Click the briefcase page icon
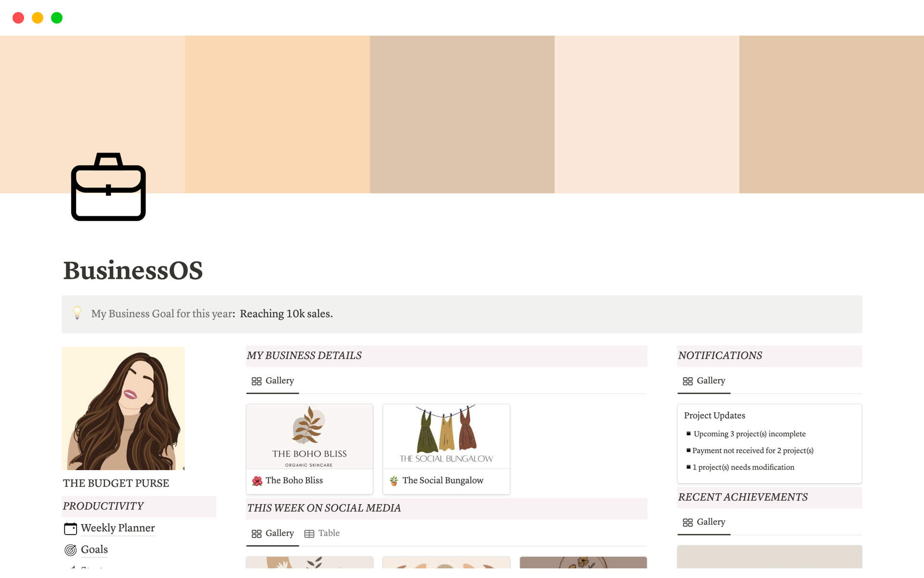The image size is (924, 578). tap(108, 187)
